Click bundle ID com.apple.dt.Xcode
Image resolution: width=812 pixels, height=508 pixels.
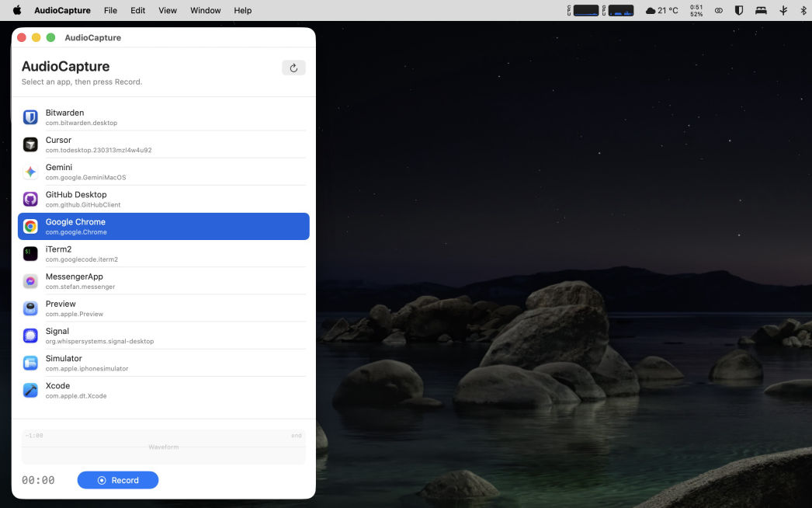pos(76,396)
